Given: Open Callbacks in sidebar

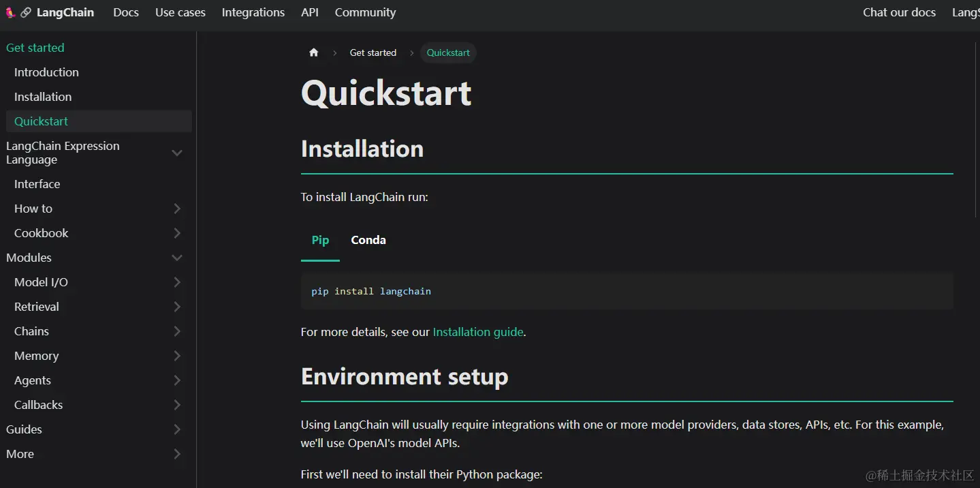Looking at the screenshot, I should tap(38, 405).
